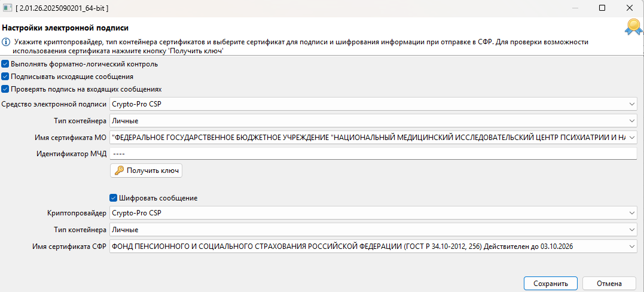Disable Проверять подпись на входящих сообщениях
Screen dimensions: 644x292
[x=5, y=89]
